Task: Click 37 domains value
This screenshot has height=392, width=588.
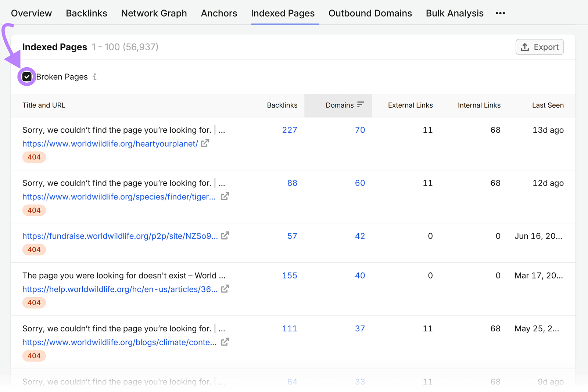Action: 360,329
